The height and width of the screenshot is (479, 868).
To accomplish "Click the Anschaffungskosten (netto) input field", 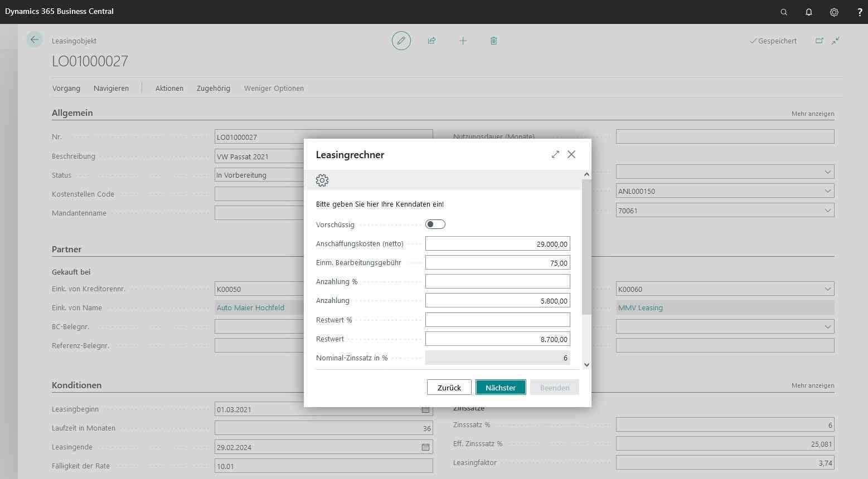I will (497, 244).
